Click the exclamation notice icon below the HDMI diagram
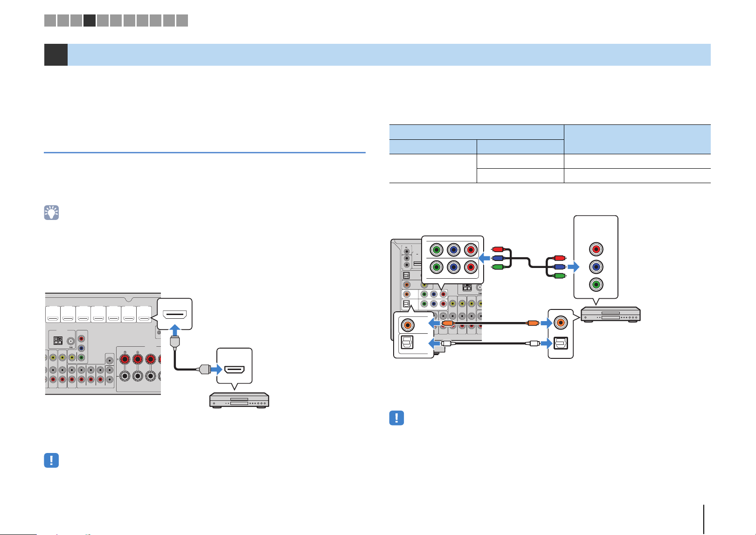 tap(51, 460)
